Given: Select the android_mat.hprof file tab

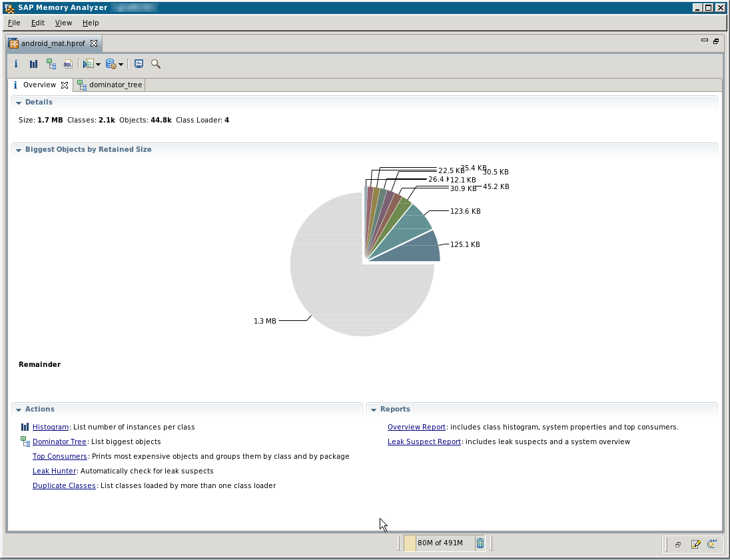Looking at the screenshot, I should coord(53,43).
